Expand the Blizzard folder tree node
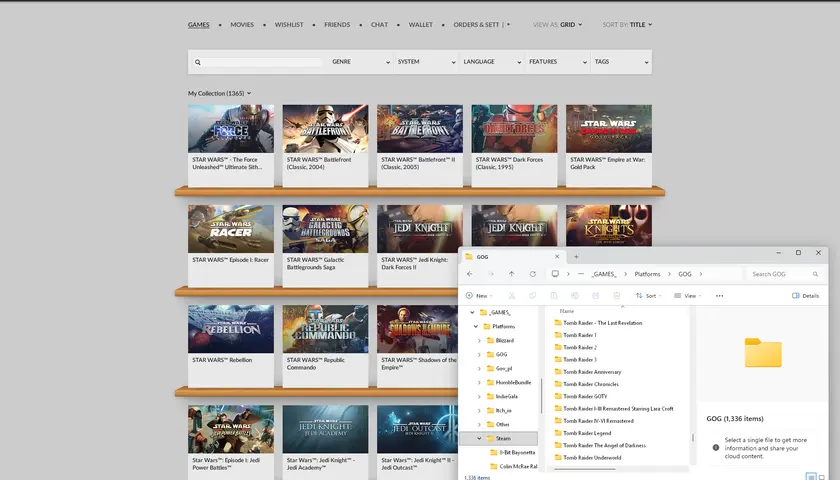Screen dimensions: 840x480 pyautogui.click(x=479, y=341)
